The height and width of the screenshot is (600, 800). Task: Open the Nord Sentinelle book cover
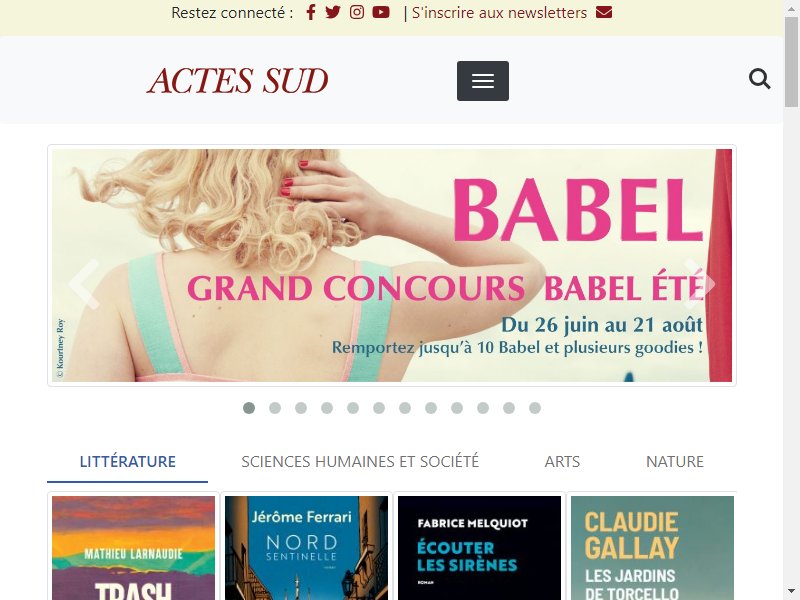point(306,548)
